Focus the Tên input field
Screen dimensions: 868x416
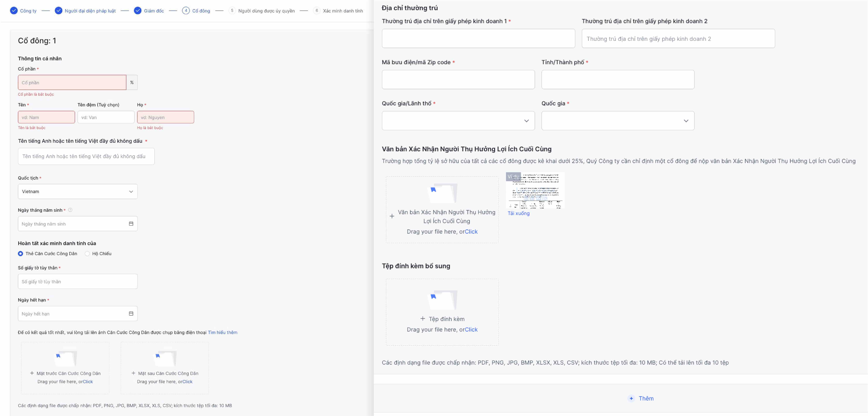click(47, 117)
